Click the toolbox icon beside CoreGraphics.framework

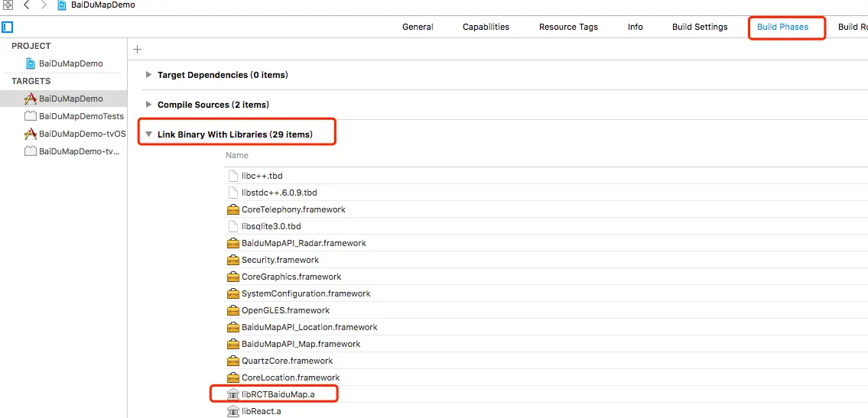[x=232, y=277]
